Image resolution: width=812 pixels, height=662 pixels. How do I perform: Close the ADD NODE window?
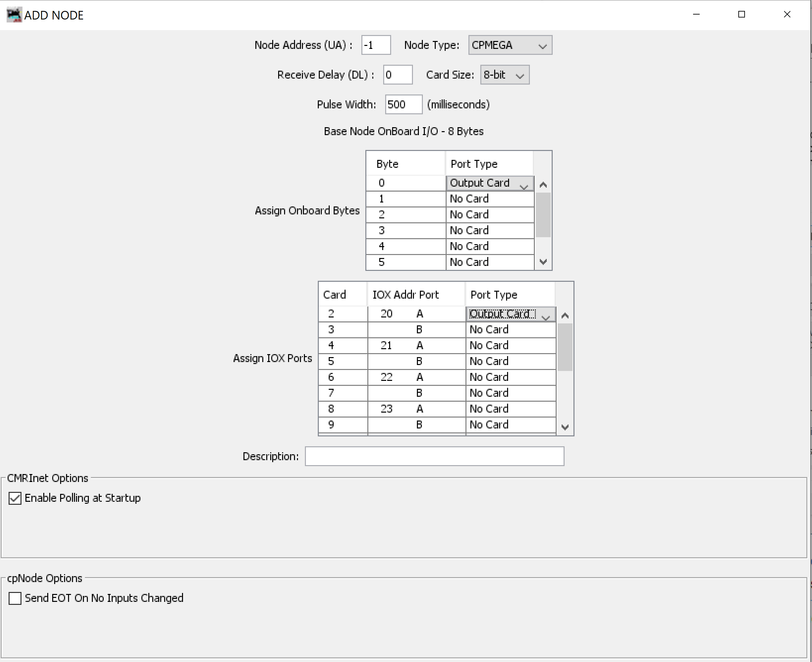pyautogui.click(x=787, y=15)
